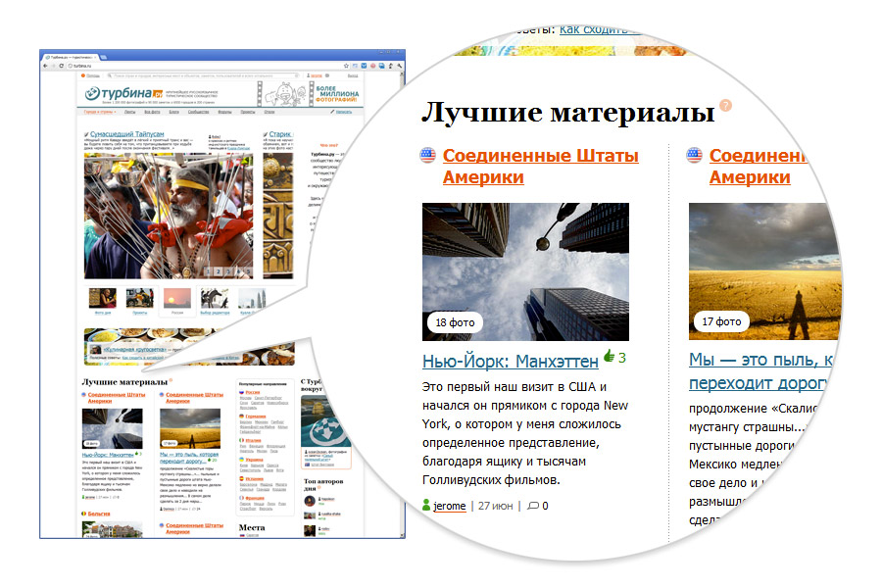The width and height of the screenshot is (882, 588).
Task: Click into the site search field
Action: click(206, 75)
